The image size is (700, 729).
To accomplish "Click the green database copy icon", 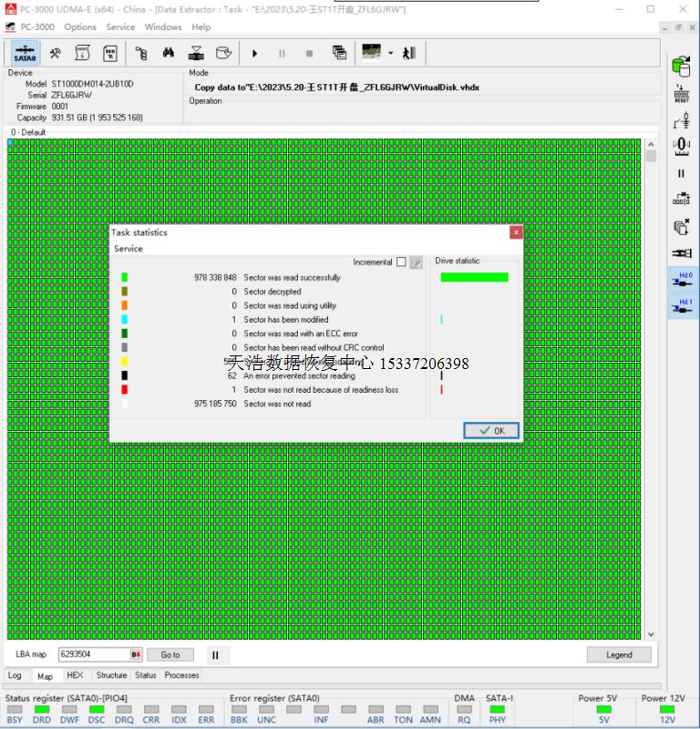I will pyautogui.click(x=681, y=66).
